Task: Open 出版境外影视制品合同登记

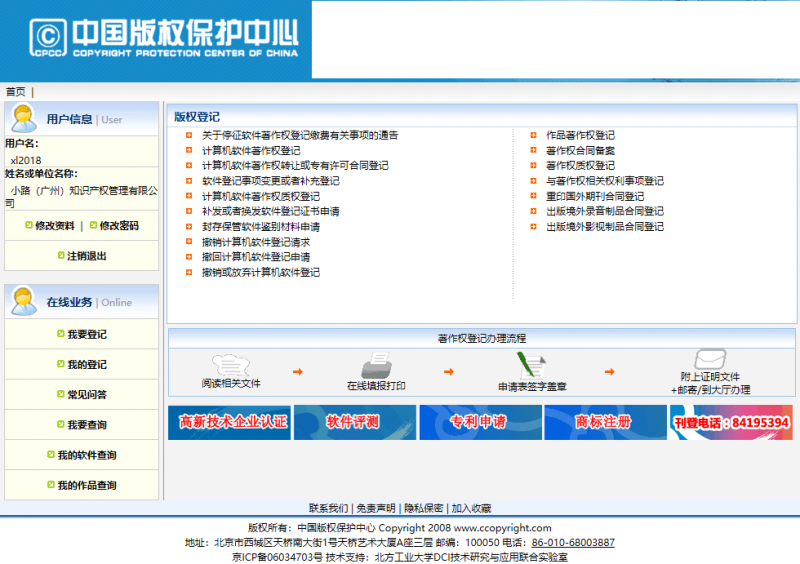Action: pos(605,227)
